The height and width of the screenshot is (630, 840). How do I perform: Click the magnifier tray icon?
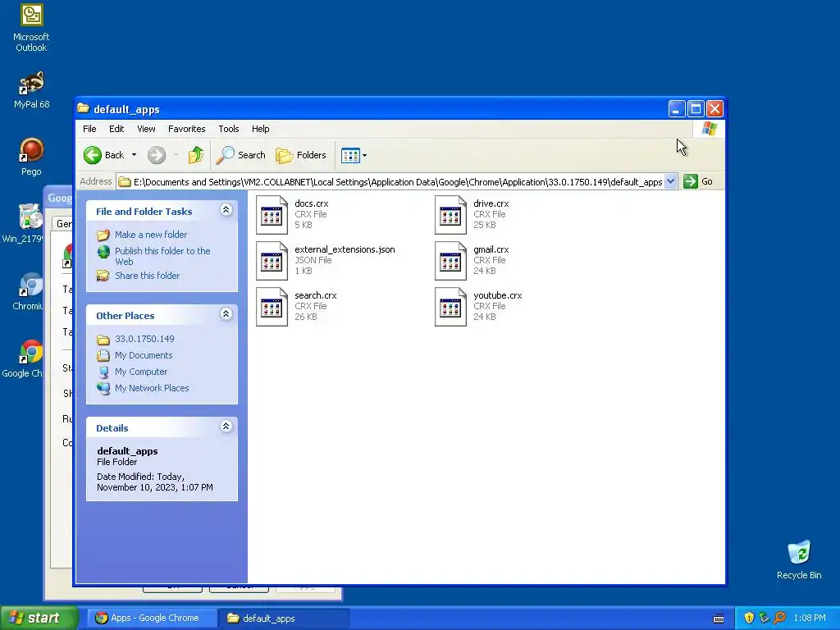tap(779, 619)
